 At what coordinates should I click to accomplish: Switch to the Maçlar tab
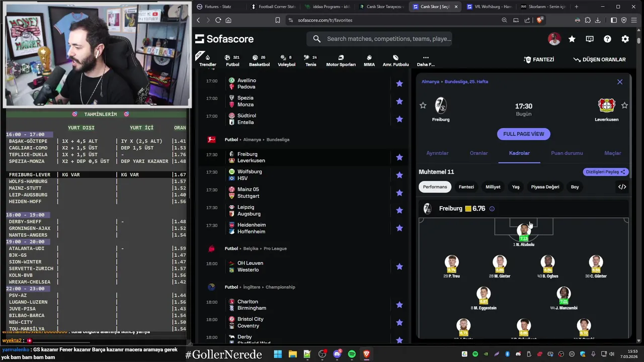pos(612,153)
